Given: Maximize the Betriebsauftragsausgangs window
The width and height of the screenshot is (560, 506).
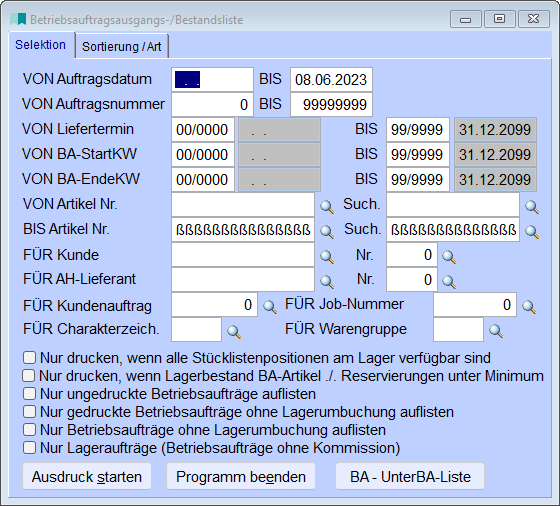Looking at the screenshot, I should 499,19.
